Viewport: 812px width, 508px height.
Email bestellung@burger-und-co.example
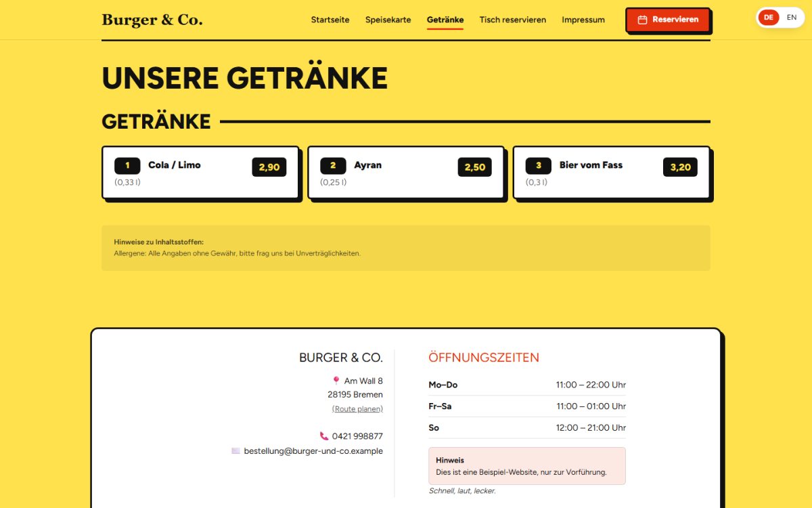tap(313, 451)
